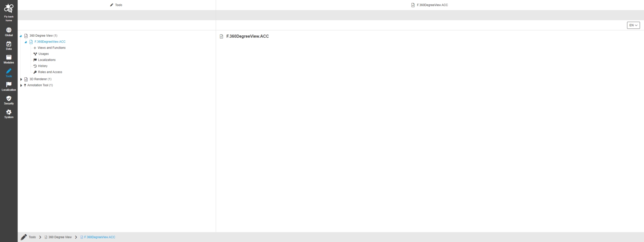Click the F.360DegreeView.ACC panel header title
This screenshot has width=644, height=242.
[432, 5]
